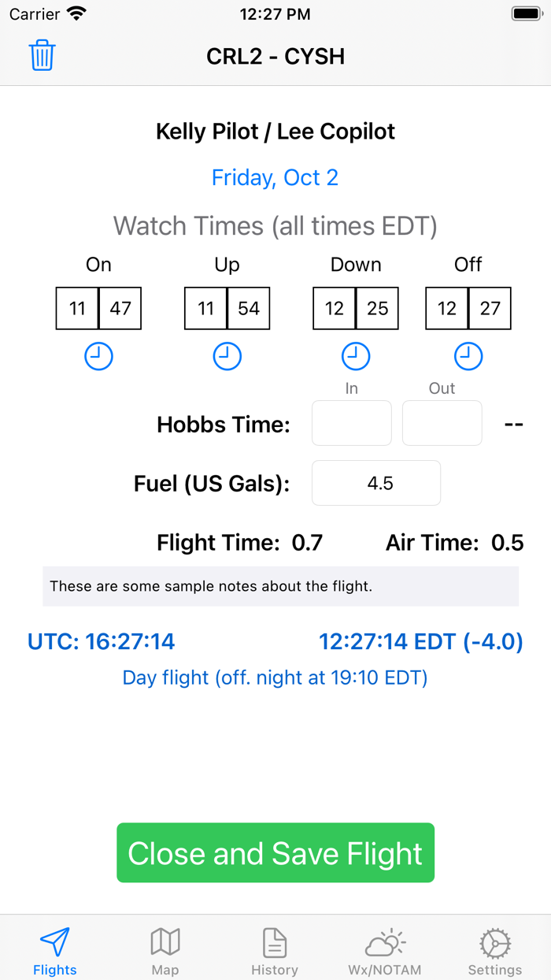Tap the clock icon under the Off time

(468, 355)
